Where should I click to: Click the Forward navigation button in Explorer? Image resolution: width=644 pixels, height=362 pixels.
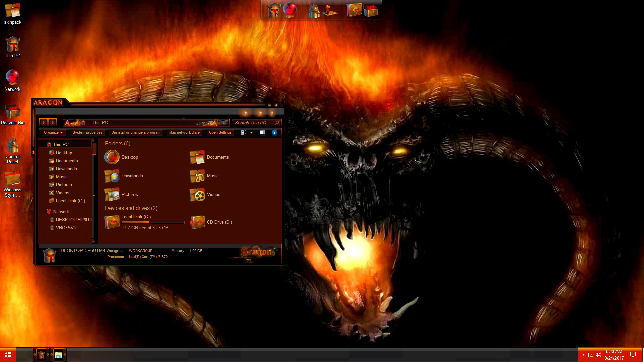pos(52,123)
